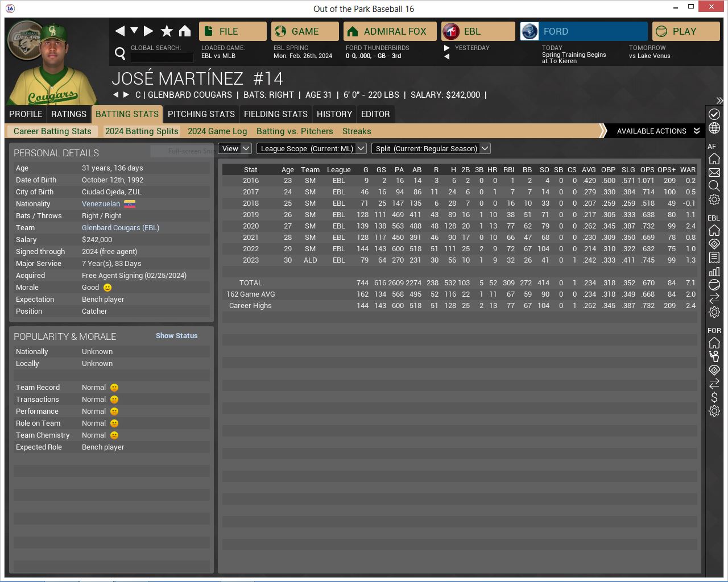Viewport: 728px width, 582px height.
Task: Switch to the History tab
Action: pyautogui.click(x=334, y=114)
